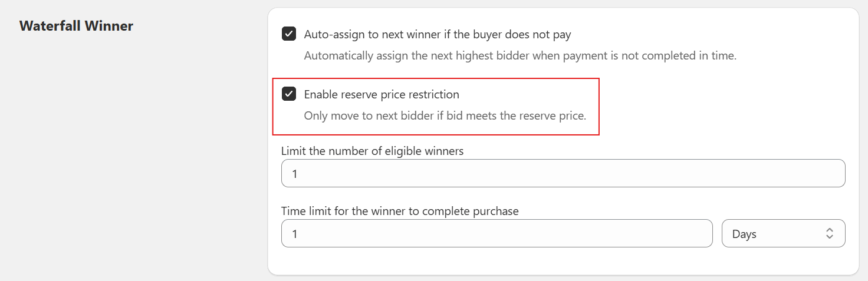Click the checkmark icon beside Auto-assign option

pos(289,34)
